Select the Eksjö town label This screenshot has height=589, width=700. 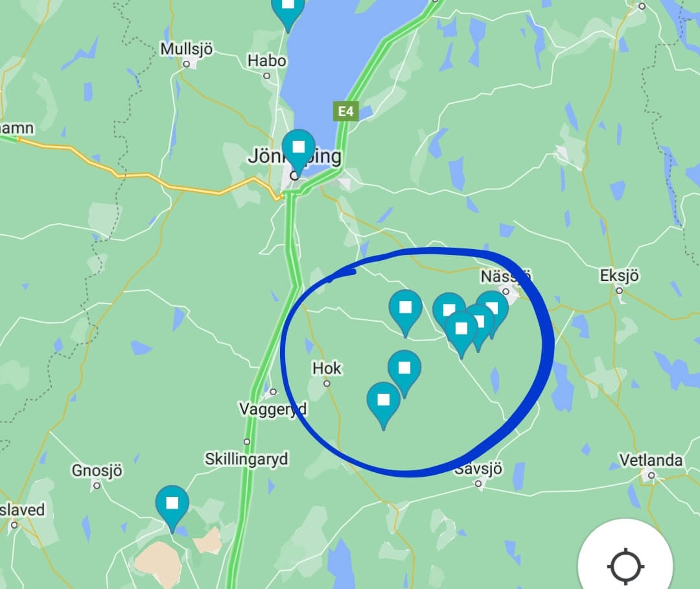[x=619, y=276]
